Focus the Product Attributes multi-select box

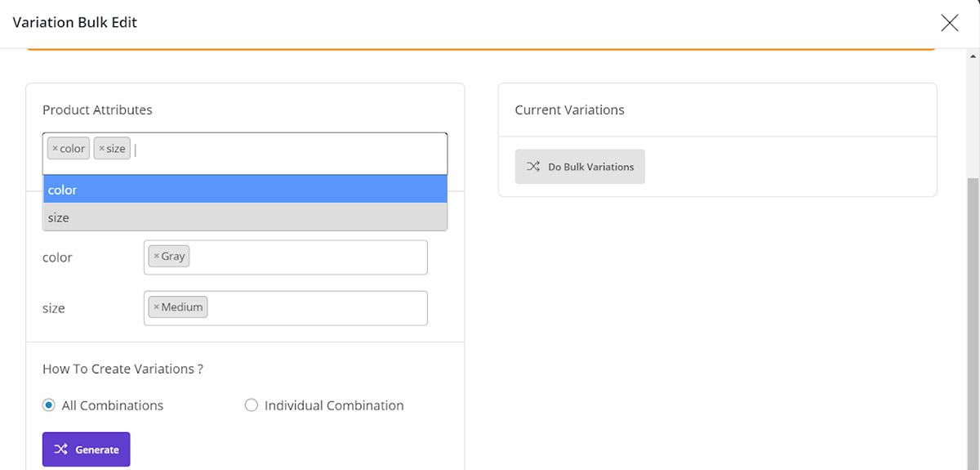(286, 152)
